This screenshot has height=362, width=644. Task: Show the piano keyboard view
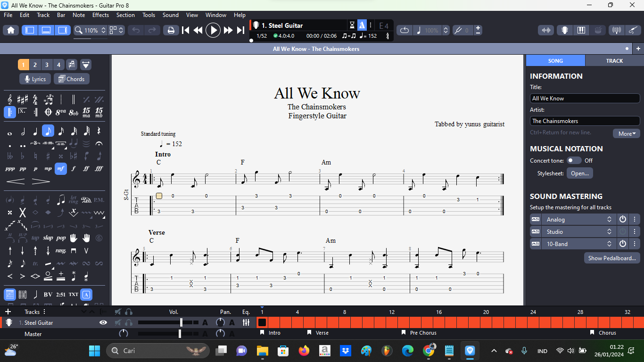(x=581, y=30)
